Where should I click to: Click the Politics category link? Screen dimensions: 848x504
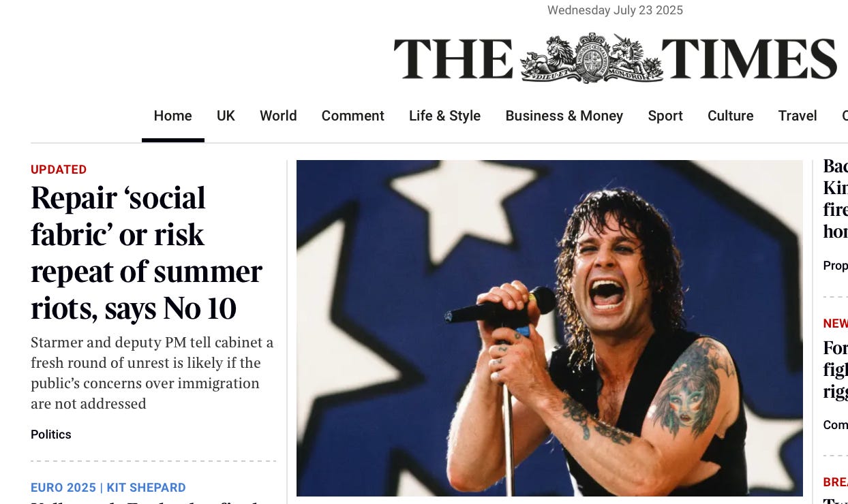click(x=51, y=435)
